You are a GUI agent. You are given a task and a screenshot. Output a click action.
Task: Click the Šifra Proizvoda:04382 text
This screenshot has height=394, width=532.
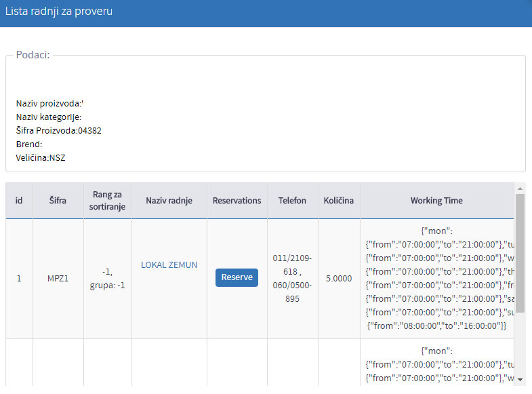click(x=59, y=130)
